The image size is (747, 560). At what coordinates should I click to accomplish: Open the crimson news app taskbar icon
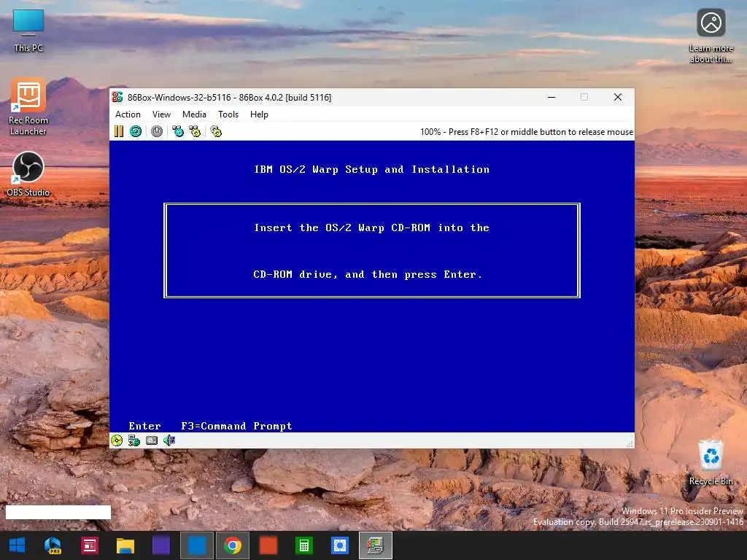click(x=90, y=545)
